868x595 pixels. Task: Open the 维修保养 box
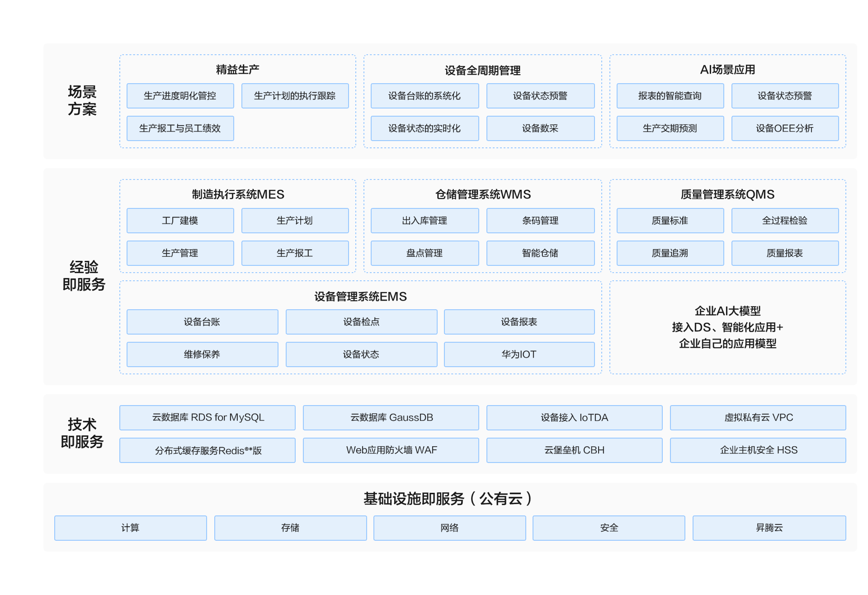(202, 354)
